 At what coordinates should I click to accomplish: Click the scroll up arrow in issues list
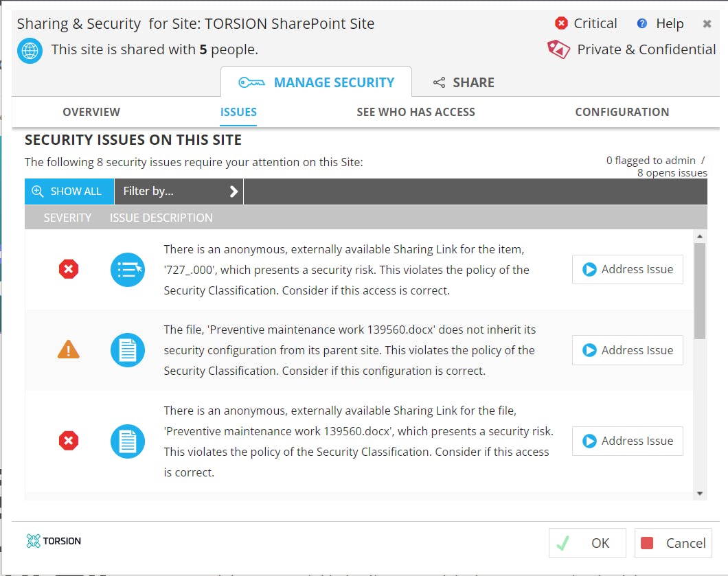coord(700,237)
